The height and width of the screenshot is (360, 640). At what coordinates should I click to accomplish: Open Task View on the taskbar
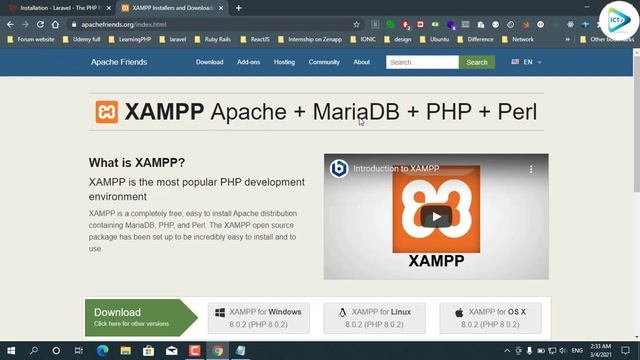(78, 351)
